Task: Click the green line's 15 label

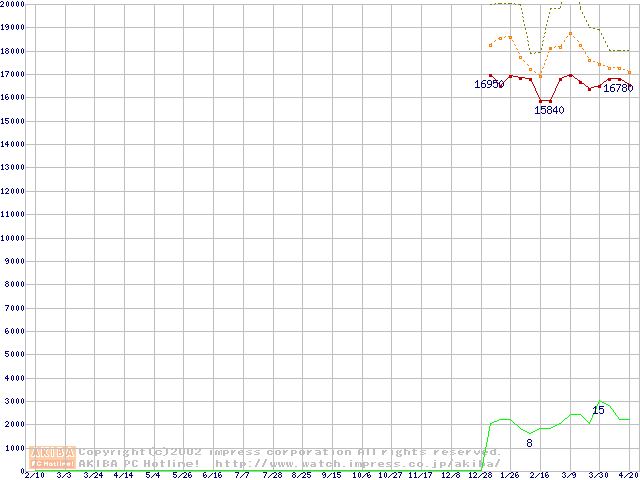Action: (598, 410)
